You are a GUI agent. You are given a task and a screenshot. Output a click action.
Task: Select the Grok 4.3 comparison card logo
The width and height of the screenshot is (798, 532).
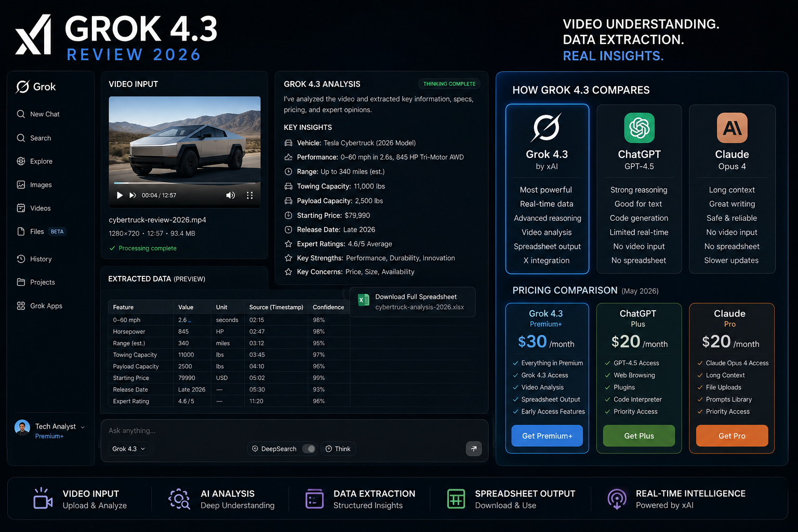(x=546, y=127)
